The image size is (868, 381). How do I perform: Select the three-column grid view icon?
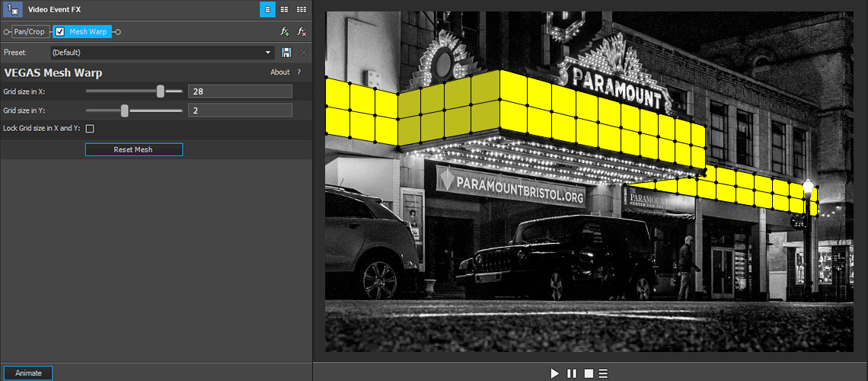pos(302,10)
